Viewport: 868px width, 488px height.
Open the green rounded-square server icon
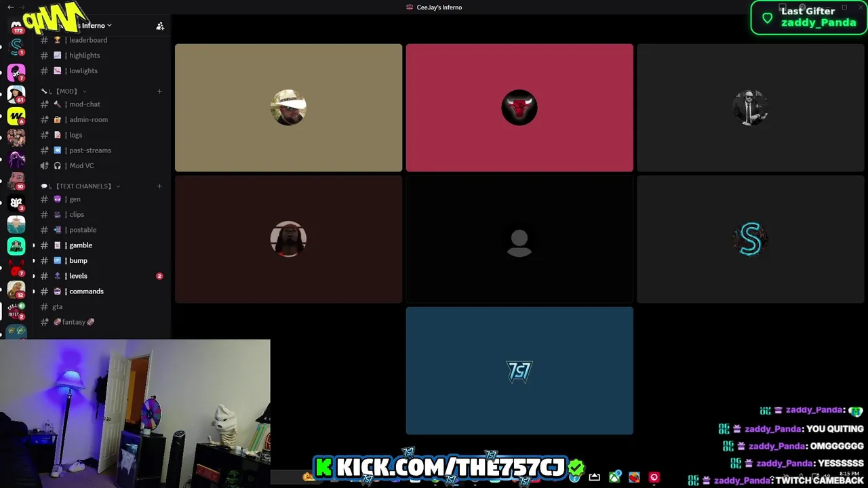(16, 245)
